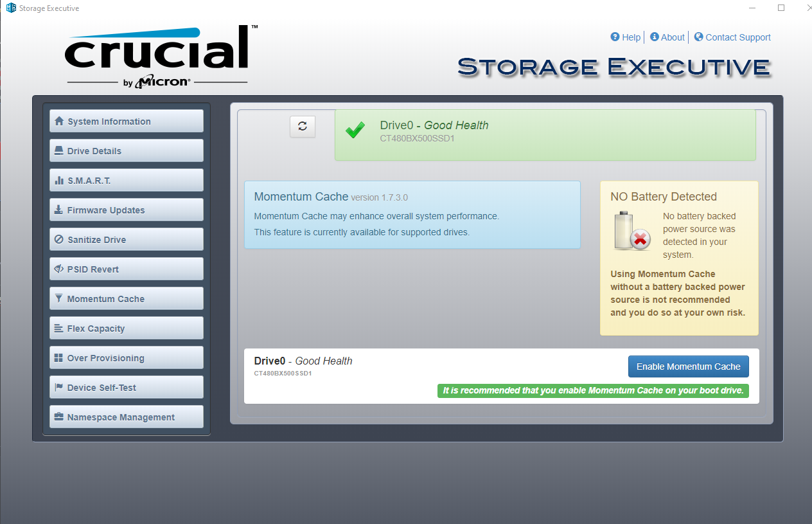Click the CT480BX500SSD1 model text in the banner
812x524 pixels.
[x=418, y=138]
